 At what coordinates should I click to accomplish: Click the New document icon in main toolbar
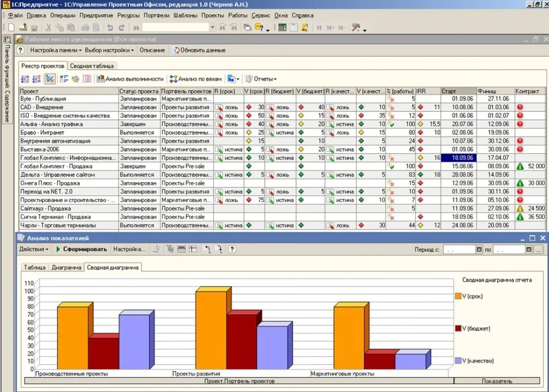pos(12,28)
